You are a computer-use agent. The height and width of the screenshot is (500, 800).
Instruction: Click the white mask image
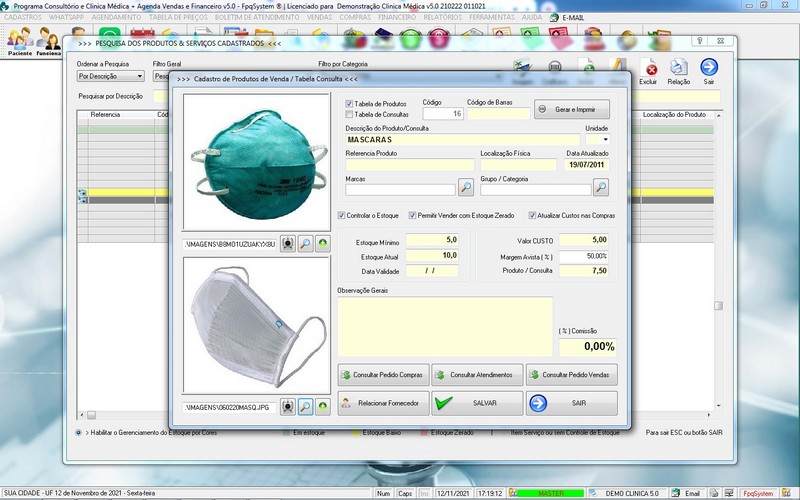coord(257,326)
